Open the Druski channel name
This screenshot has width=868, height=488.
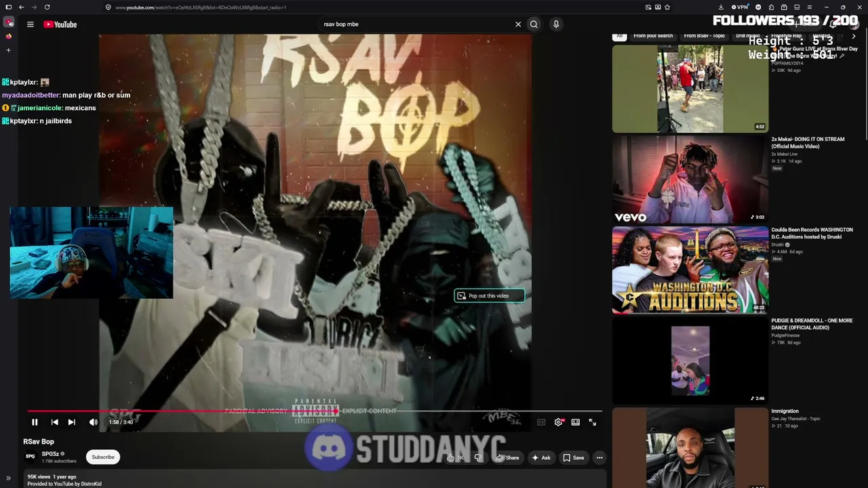(778, 245)
